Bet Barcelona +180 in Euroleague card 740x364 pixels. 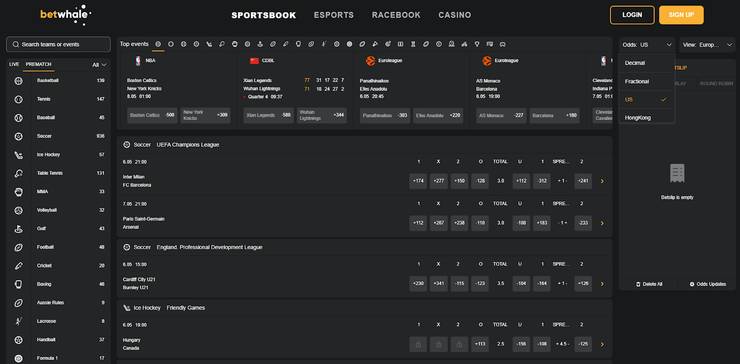pyautogui.click(x=554, y=115)
